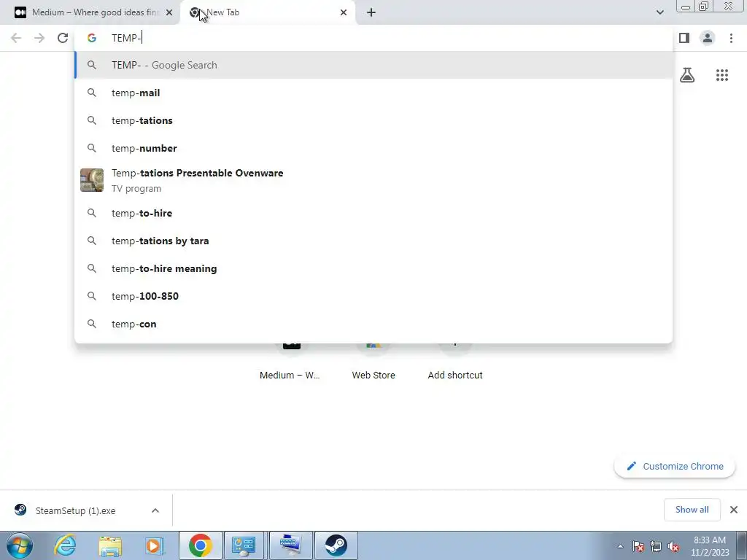Screen dimensions: 747x560
Task: Select the temp-con suggestion
Action: tap(373, 324)
